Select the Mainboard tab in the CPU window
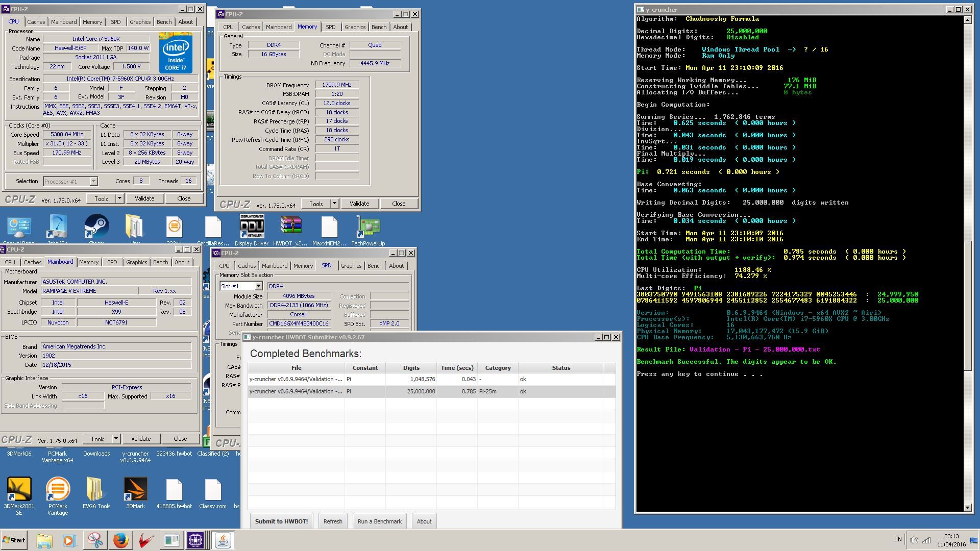The height and width of the screenshot is (551, 980). click(64, 22)
